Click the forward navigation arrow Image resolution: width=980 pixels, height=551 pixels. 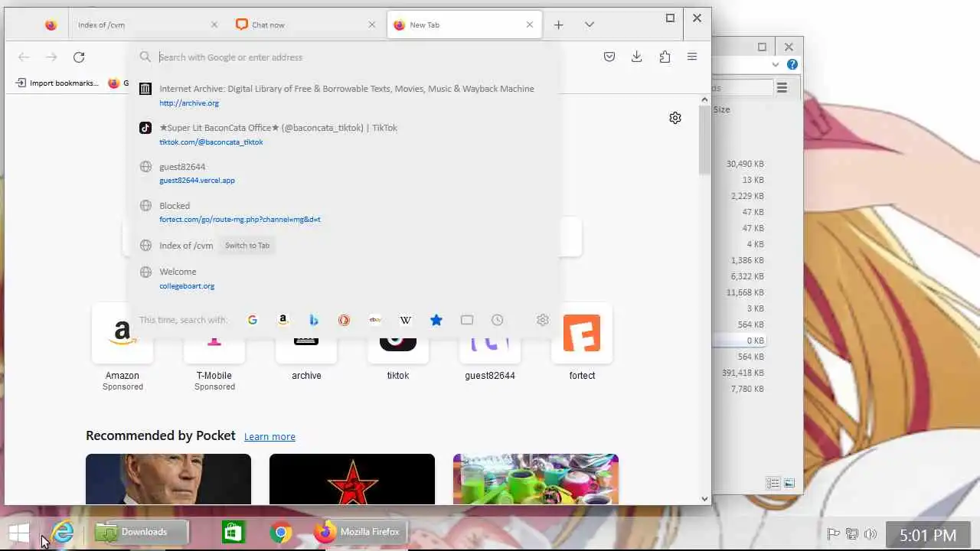coord(51,57)
